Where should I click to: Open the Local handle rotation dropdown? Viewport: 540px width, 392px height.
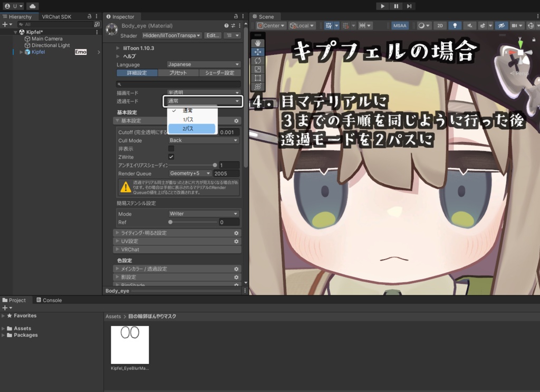(302, 25)
